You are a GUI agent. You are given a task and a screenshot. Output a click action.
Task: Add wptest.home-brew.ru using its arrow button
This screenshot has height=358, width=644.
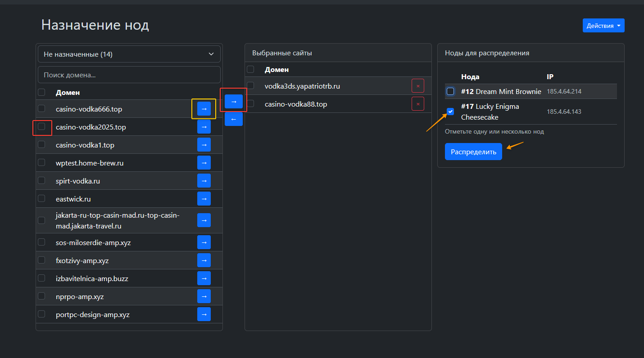(x=204, y=163)
